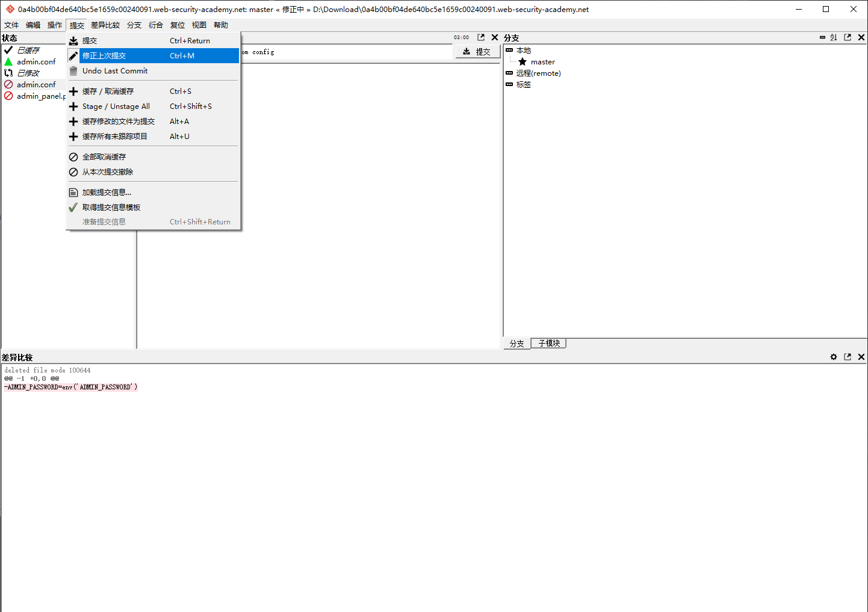The width and height of the screenshot is (868, 612).
Task: Switch to the 子模块 submodules tab
Action: click(549, 343)
